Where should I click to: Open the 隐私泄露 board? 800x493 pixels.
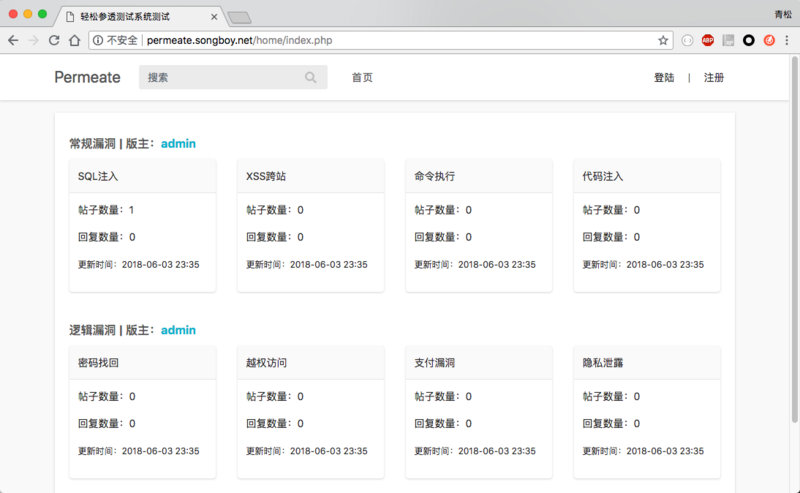click(603, 363)
